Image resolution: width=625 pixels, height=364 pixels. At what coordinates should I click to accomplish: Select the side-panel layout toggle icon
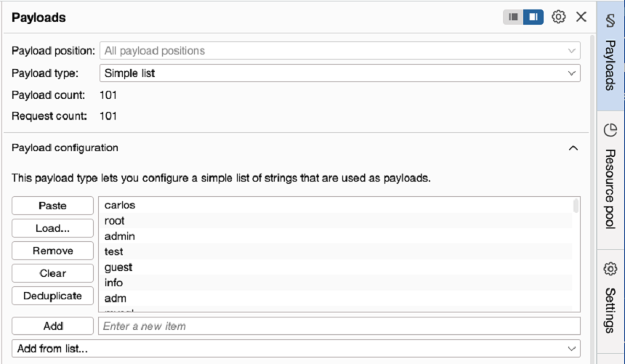pos(533,17)
